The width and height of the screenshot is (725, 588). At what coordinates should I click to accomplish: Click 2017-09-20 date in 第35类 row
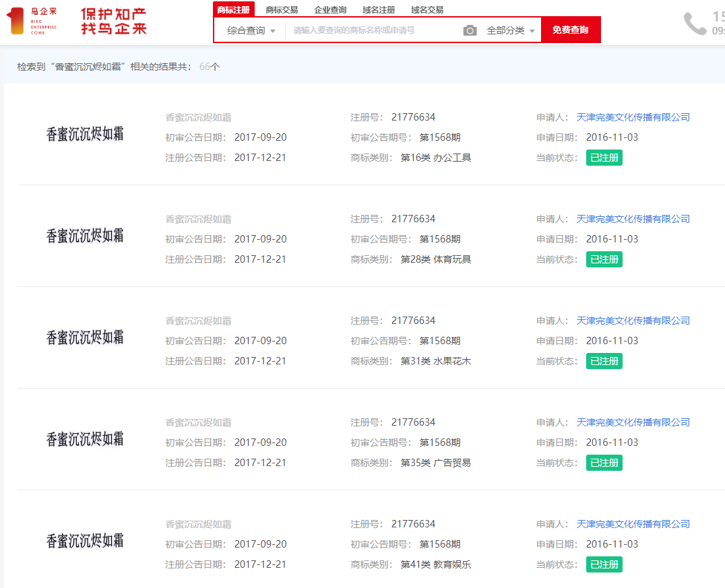[x=260, y=443]
